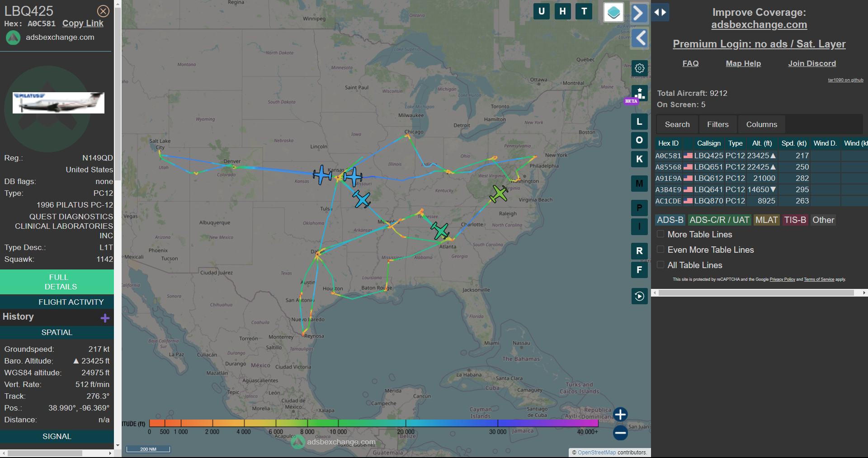
Task: Select the green aircraft icon near Virginia
Action: tap(499, 194)
